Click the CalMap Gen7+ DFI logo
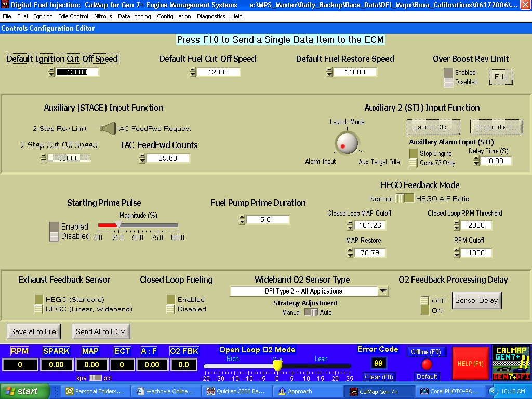 [x=511, y=363]
